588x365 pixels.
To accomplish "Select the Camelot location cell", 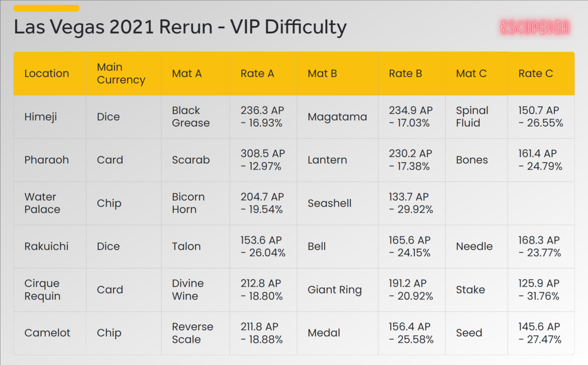I will (x=48, y=333).
